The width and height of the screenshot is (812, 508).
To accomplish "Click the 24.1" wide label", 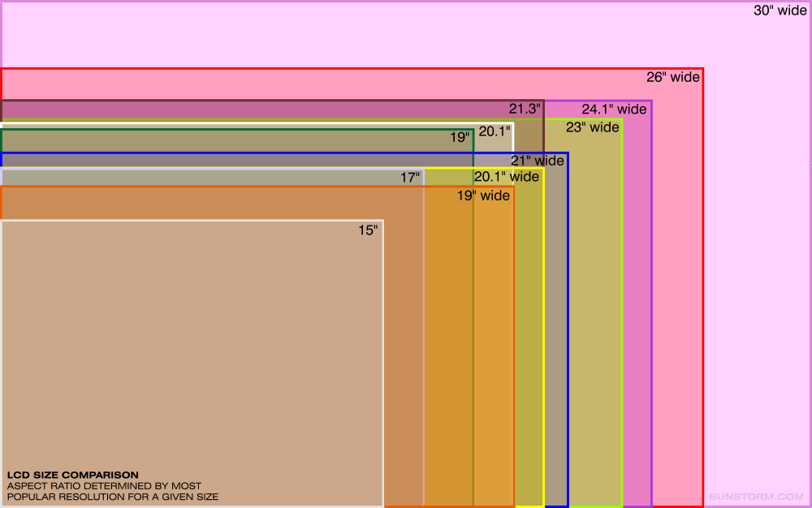I will click(x=614, y=110).
